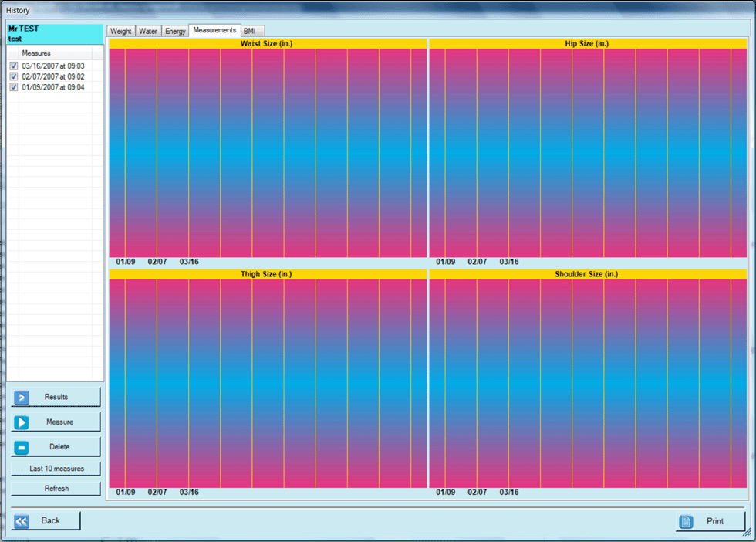The height and width of the screenshot is (542, 756).
Task: Click the Waist Size (in.) chart title
Action: (x=267, y=43)
